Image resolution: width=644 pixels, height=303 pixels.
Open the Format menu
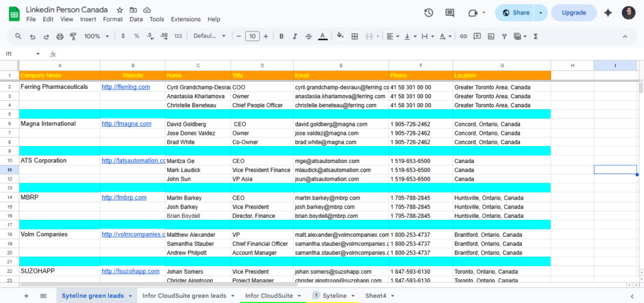point(113,20)
